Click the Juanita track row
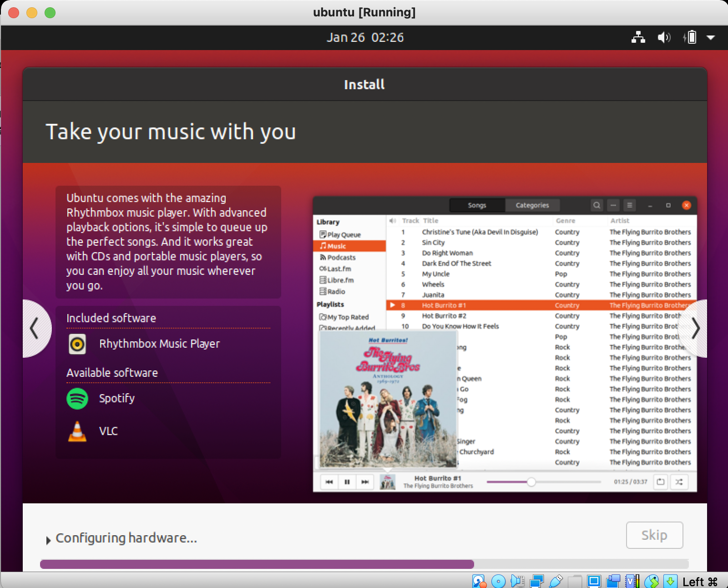This screenshot has height=588, width=728. pos(541,295)
